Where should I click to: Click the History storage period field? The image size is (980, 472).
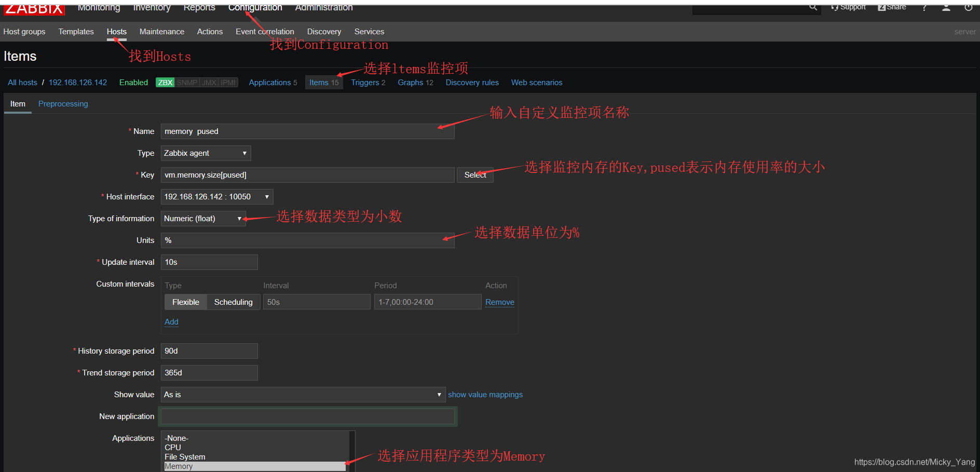[209, 351]
